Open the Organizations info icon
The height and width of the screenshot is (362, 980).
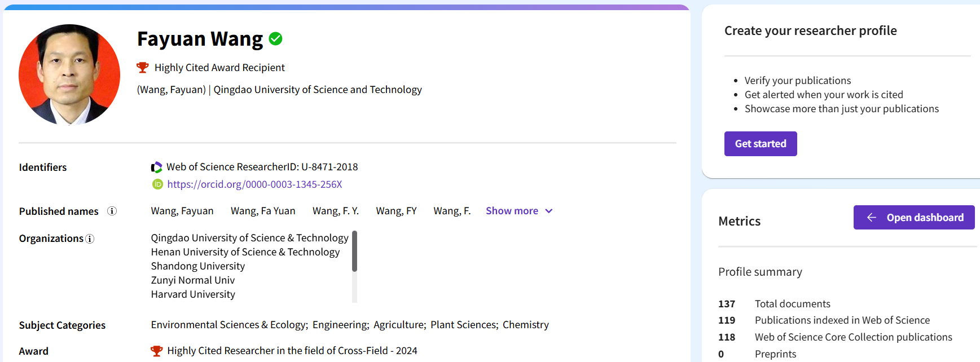pyautogui.click(x=90, y=239)
